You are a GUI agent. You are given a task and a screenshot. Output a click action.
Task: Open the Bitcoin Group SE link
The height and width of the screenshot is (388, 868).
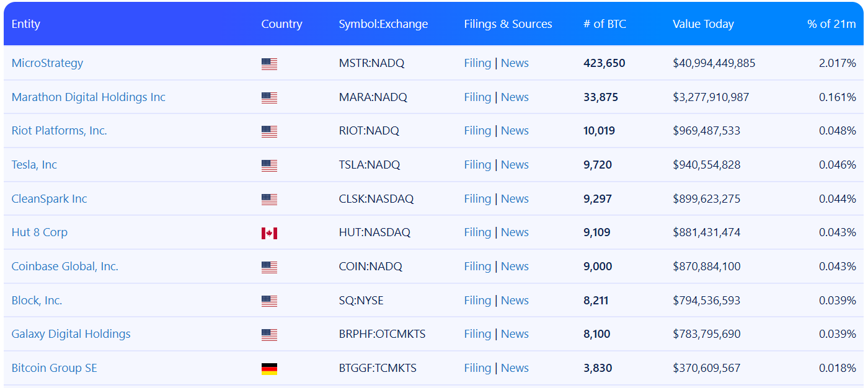click(x=55, y=368)
